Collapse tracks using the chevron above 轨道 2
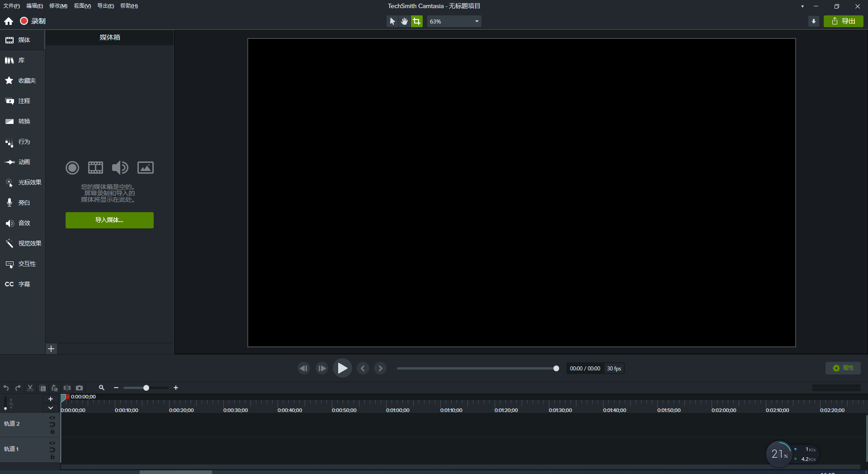Viewport: 868px width, 474px height. [51, 408]
